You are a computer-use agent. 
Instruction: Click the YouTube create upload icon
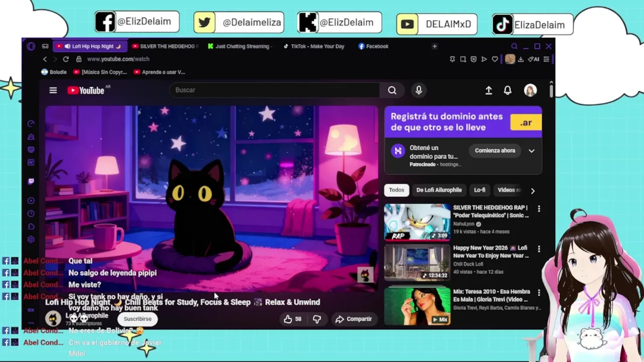pos(489,90)
